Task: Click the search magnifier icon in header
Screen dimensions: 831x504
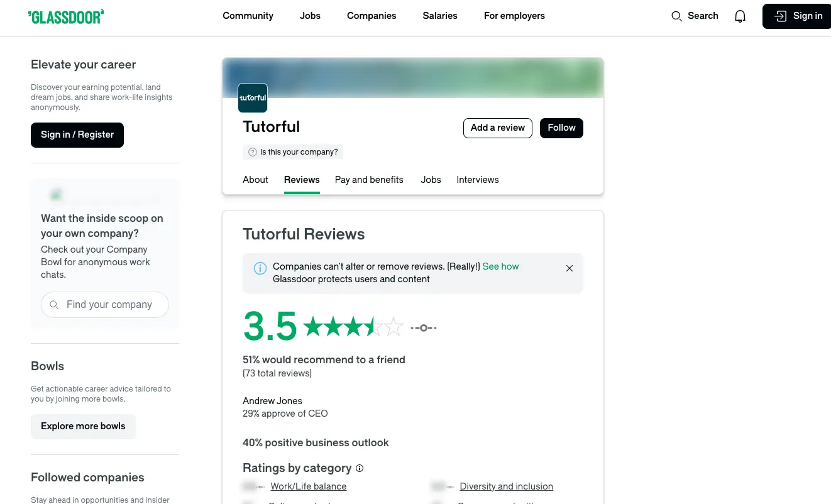Action: point(676,16)
